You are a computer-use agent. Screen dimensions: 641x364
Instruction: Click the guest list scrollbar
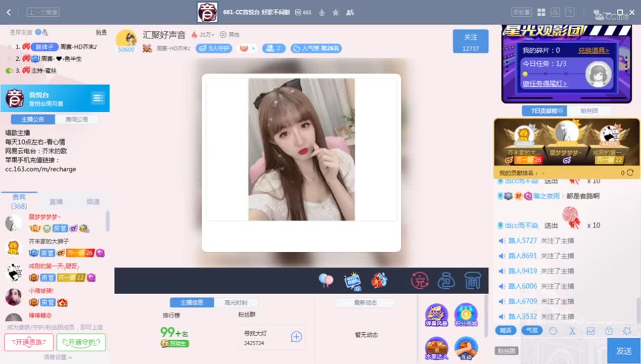click(108, 221)
